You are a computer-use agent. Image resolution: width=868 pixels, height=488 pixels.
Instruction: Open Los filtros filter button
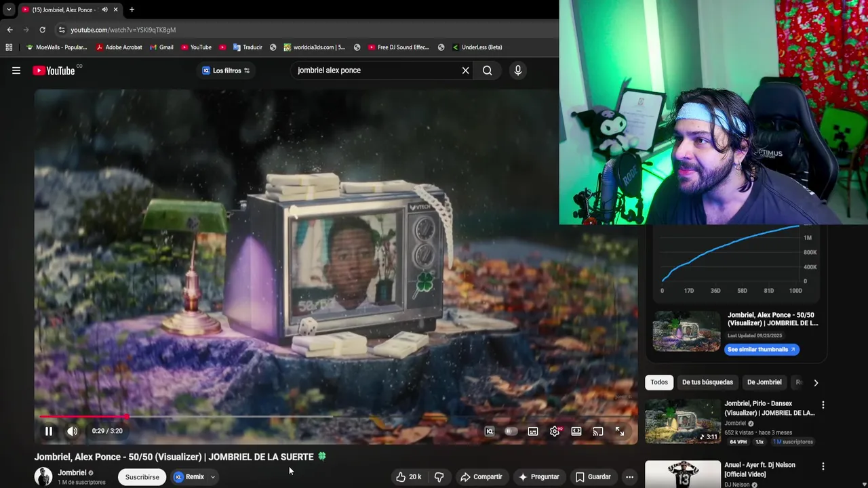pos(226,70)
